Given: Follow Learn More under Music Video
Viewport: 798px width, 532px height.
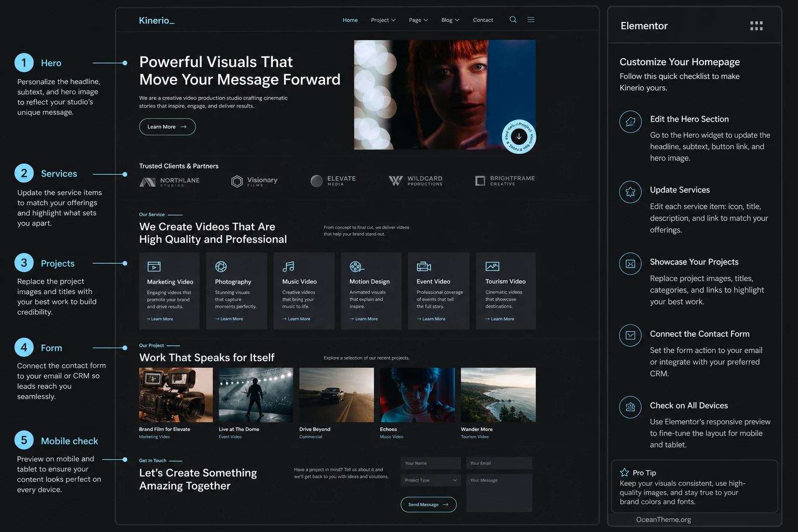Looking at the screenshot, I should (296, 319).
